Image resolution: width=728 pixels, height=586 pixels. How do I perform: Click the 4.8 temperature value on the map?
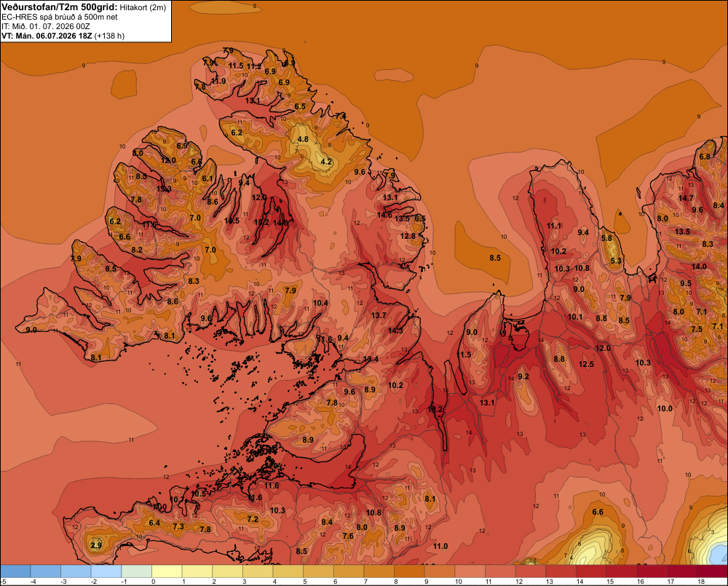(x=303, y=139)
